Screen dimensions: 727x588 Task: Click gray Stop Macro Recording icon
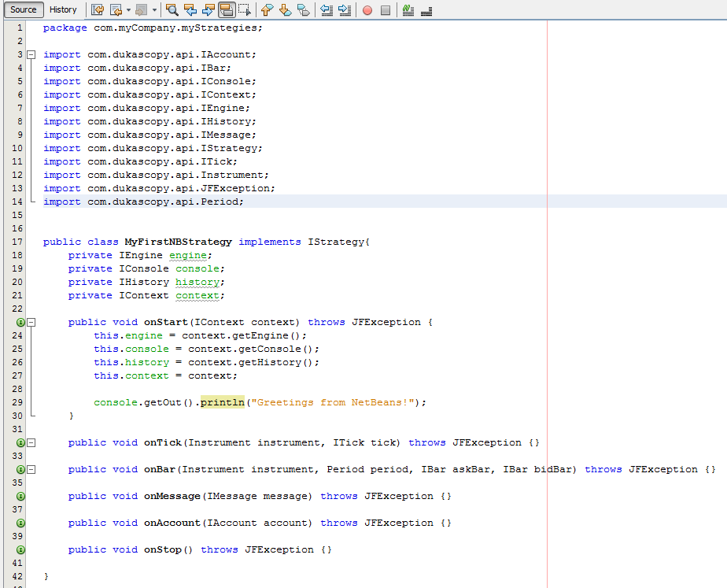point(386,10)
